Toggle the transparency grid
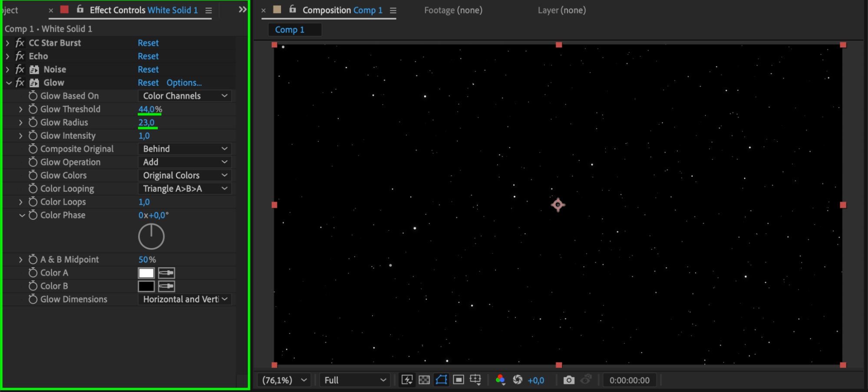 click(x=424, y=380)
